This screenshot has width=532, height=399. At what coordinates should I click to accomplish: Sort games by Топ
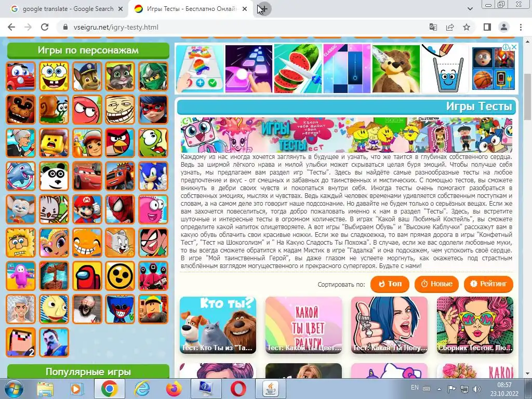tap(390, 284)
